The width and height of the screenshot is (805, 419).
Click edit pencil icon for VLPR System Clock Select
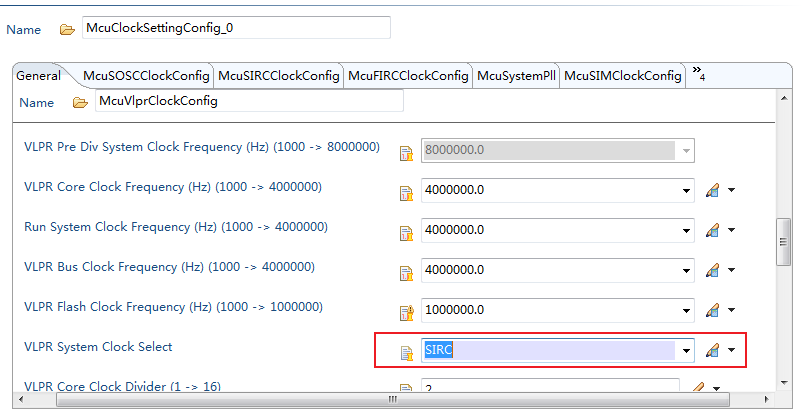(712, 350)
